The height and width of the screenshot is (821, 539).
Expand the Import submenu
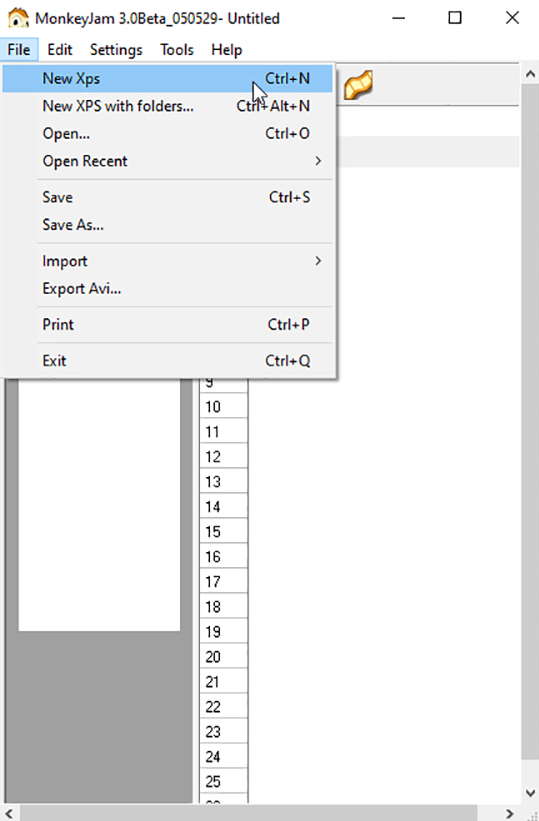(x=167, y=261)
